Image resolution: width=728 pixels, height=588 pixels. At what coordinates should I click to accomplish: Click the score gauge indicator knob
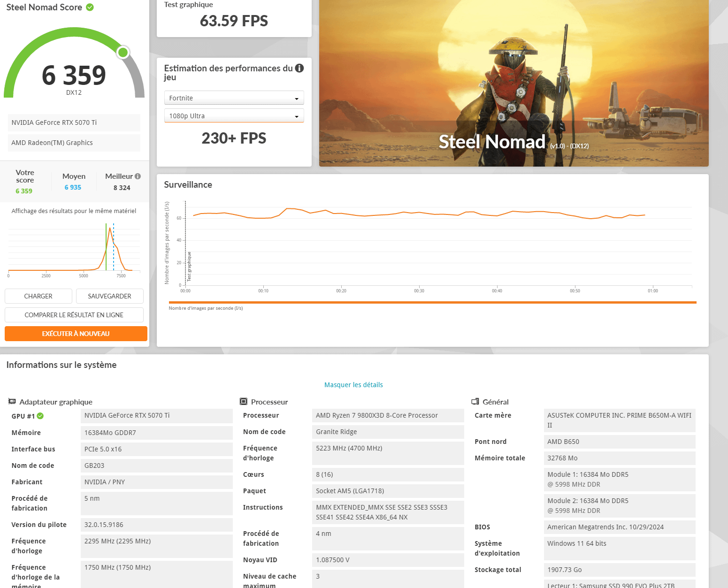coord(123,52)
